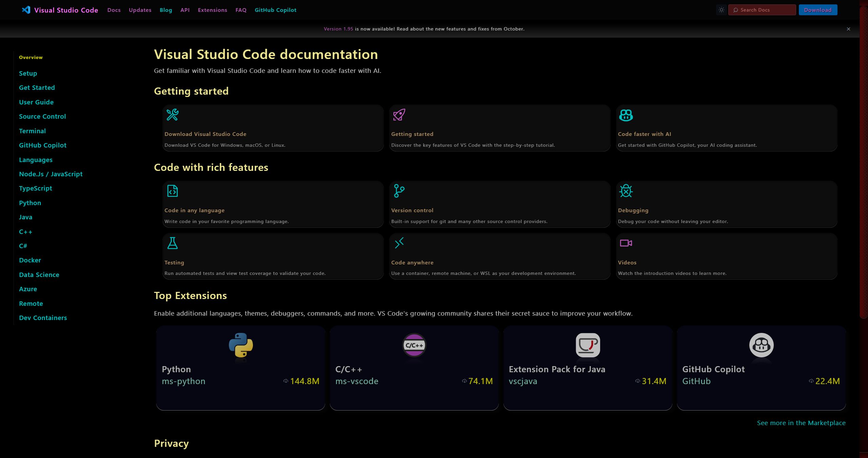
Task: Click the C/C++ extension logo
Action: point(414,345)
